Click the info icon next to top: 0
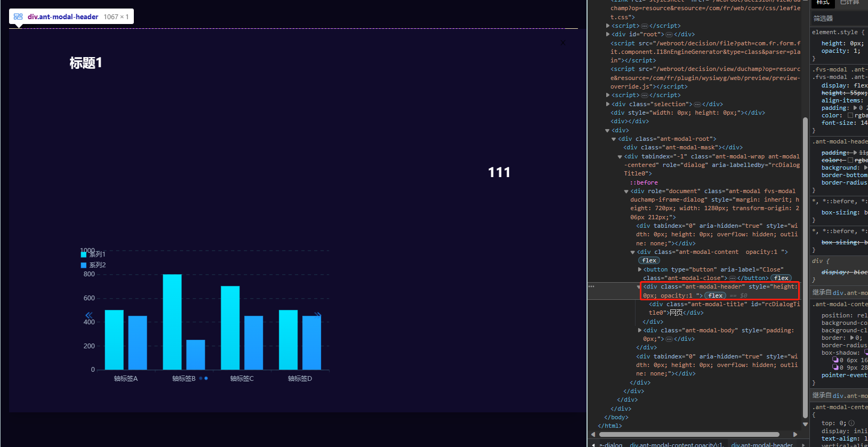Image resolution: width=868 pixels, height=447 pixels. tap(851, 423)
